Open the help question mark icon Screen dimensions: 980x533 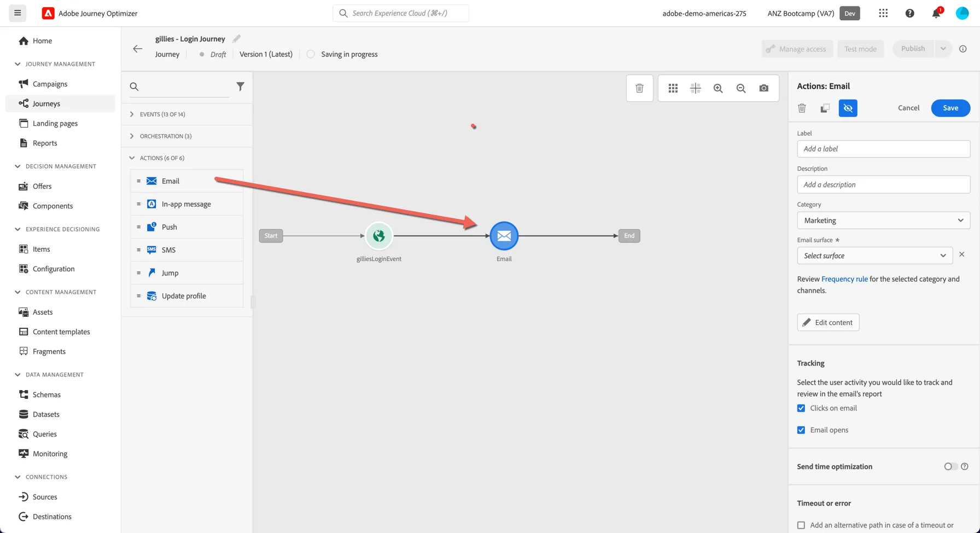point(909,13)
